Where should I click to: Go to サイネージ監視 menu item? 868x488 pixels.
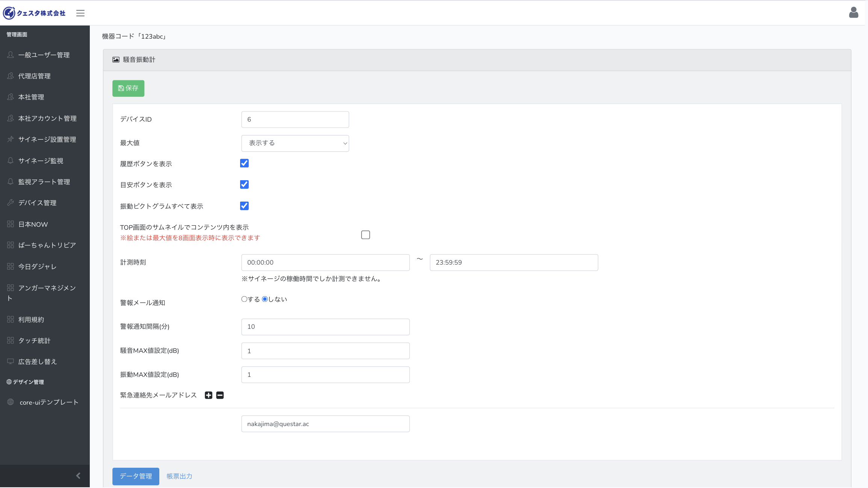45,161
